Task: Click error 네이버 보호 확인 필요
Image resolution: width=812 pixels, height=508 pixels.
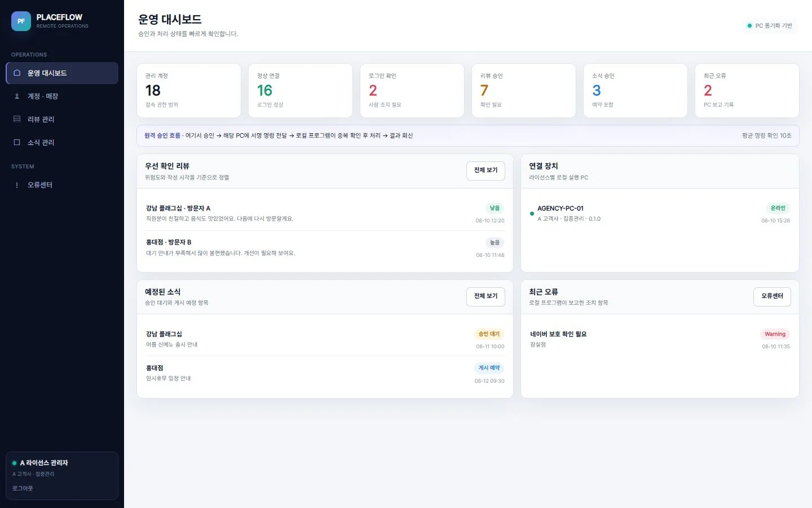Action: (660, 339)
